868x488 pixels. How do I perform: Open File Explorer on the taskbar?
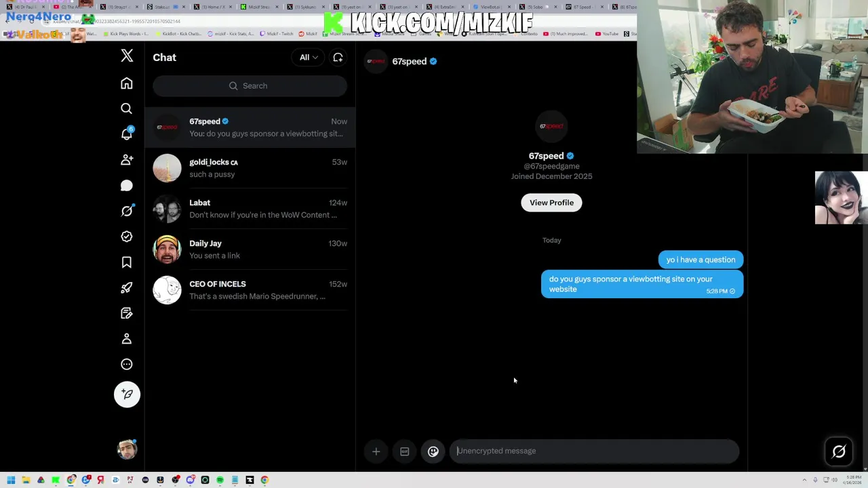coord(26,480)
